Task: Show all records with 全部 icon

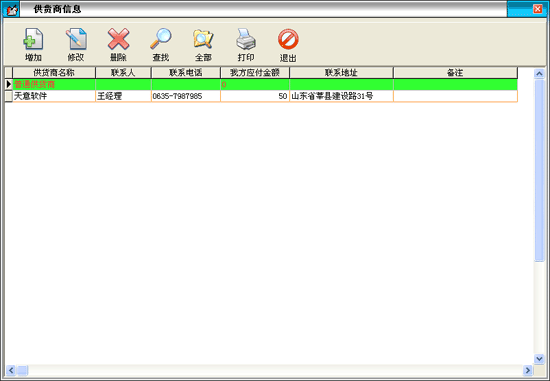Action: (203, 39)
